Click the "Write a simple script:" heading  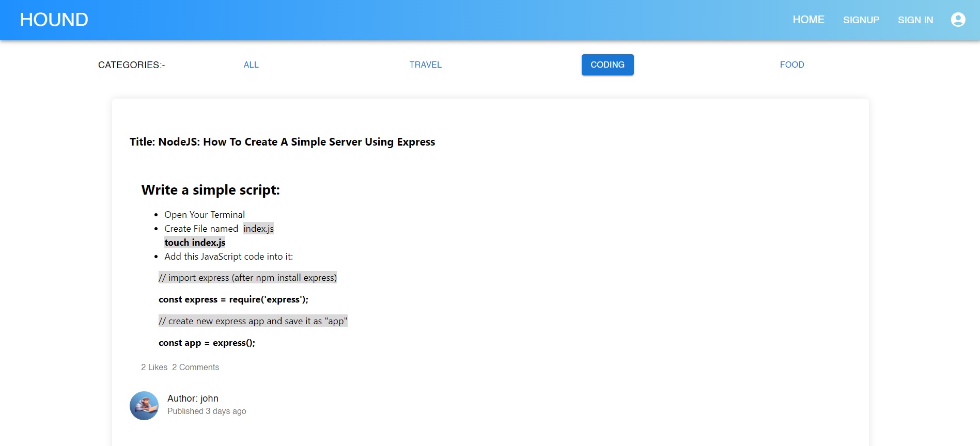click(210, 190)
